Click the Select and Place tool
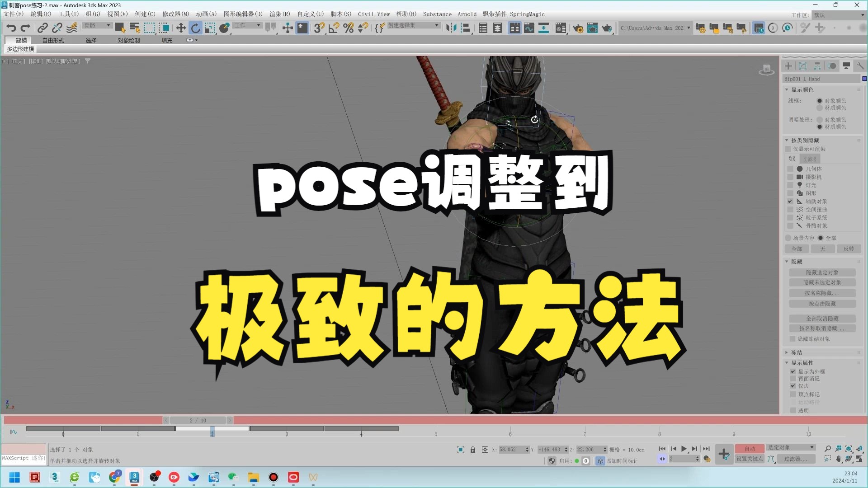This screenshot has height=488, width=868. [224, 28]
